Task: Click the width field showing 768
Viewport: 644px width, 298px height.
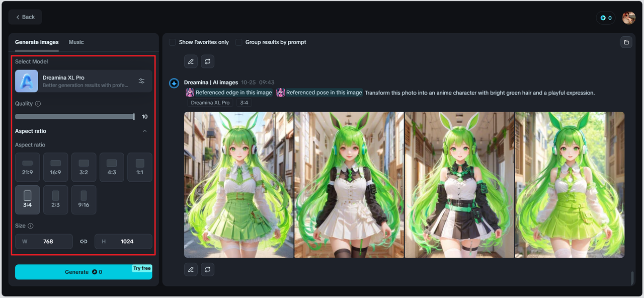Action: 44,242
